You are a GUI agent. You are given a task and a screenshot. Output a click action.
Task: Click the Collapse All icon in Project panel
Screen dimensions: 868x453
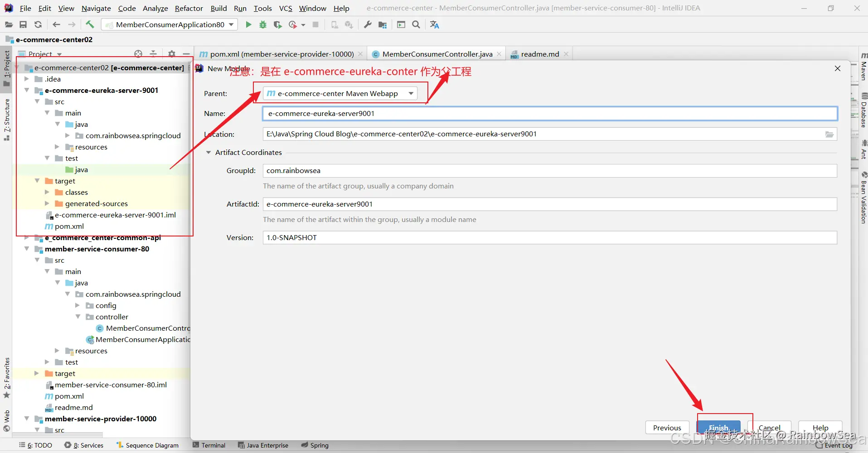[153, 54]
